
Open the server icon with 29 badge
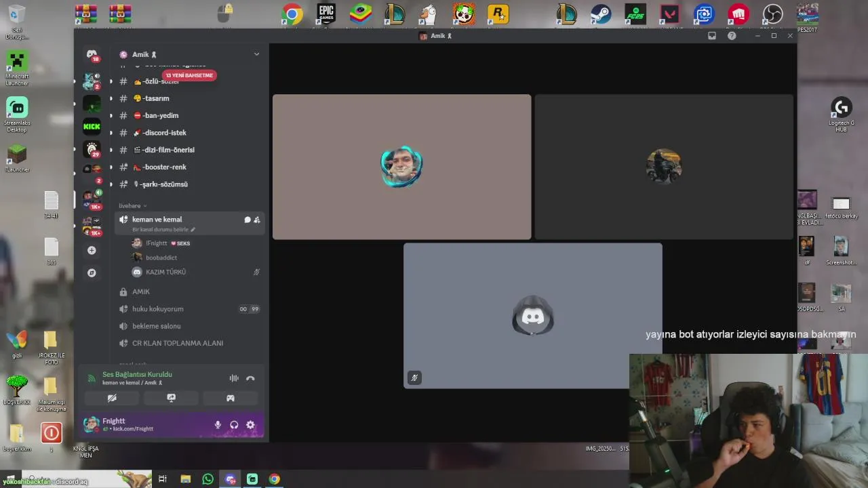(92, 148)
